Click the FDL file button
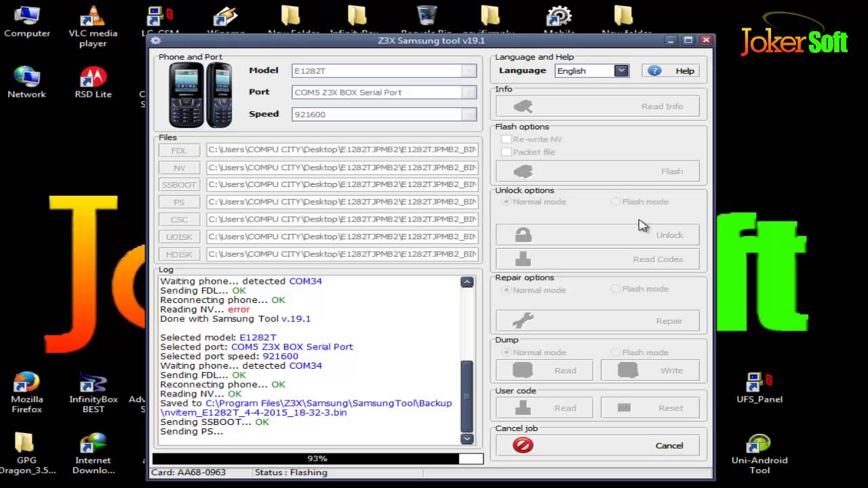This screenshot has width=868, height=488. click(x=179, y=150)
